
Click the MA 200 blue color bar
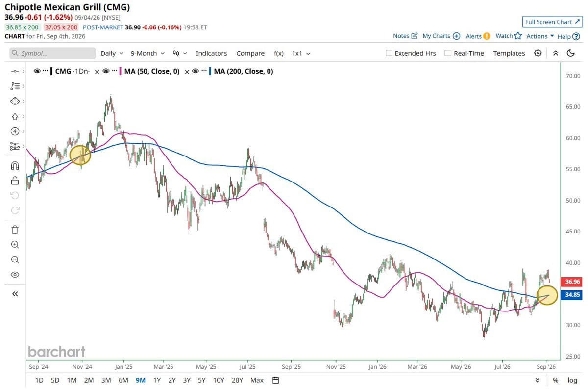(210, 71)
